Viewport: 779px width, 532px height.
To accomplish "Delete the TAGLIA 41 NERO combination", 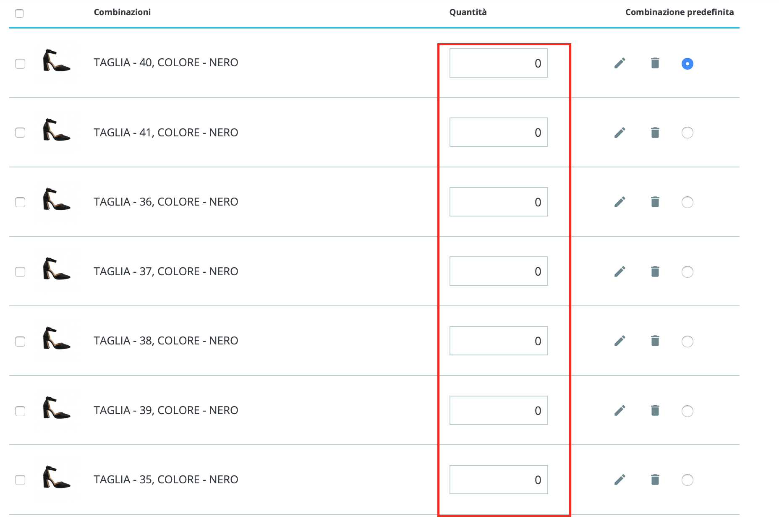I will click(655, 133).
